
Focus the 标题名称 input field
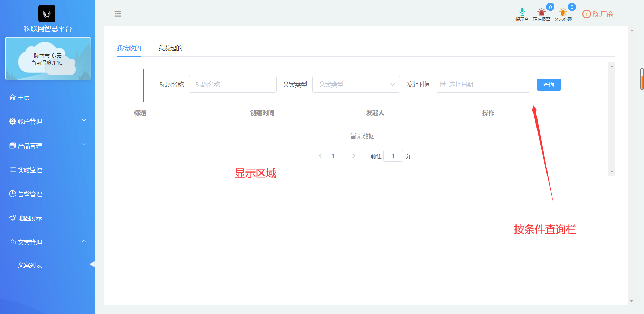(233, 84)
